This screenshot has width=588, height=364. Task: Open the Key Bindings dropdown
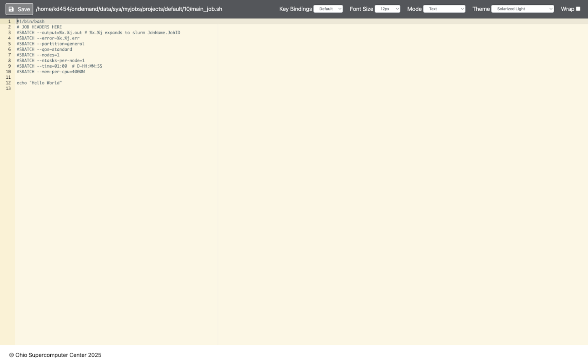pyautogui.click(x=328, y=9)
